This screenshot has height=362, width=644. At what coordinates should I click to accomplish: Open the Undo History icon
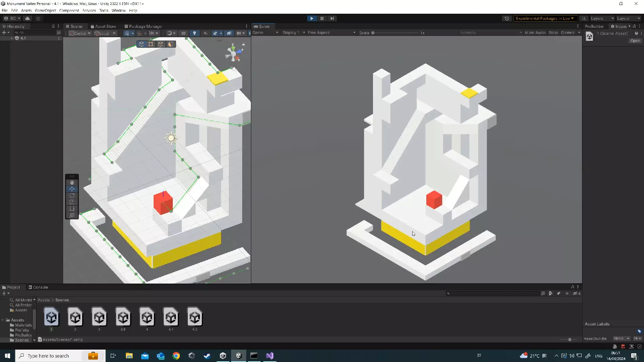click(x=507, y=18)
